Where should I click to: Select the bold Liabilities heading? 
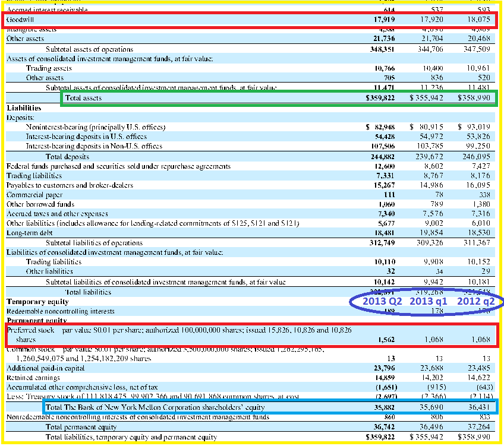pos(24,108)
